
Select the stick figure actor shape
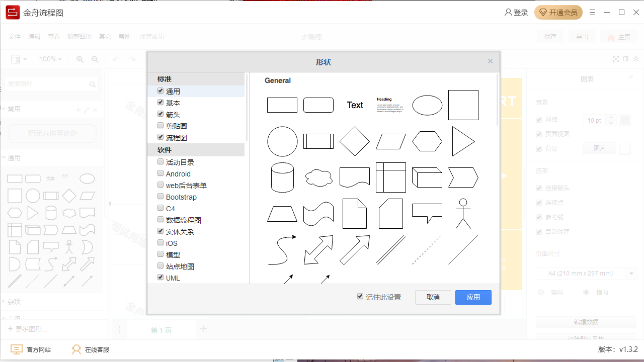(463, 214)
